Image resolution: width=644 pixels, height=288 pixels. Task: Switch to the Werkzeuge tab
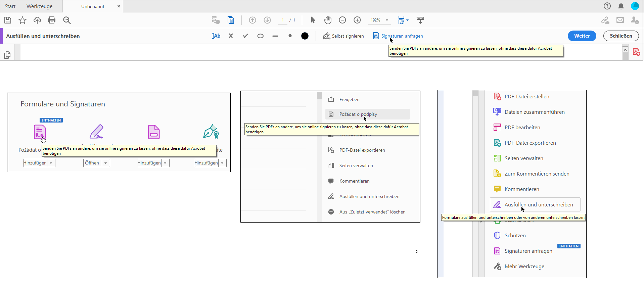click(39, 6)
